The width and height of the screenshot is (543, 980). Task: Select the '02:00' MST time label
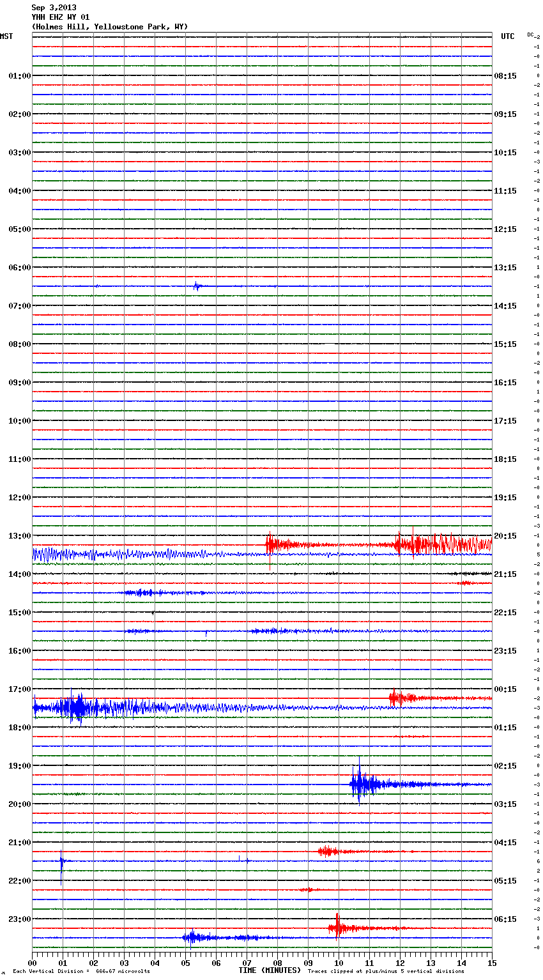[x=20, y=114]
